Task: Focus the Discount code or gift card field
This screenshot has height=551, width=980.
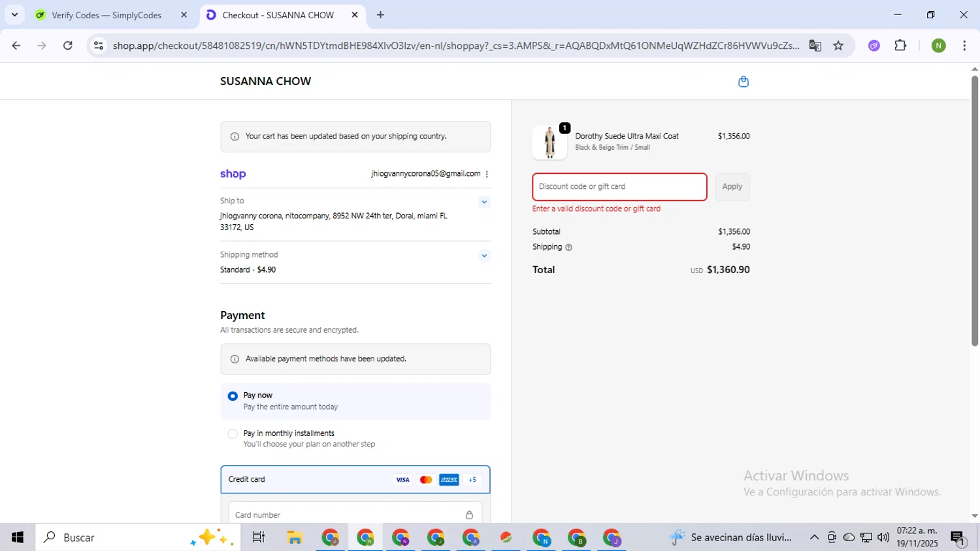Action: [x=619, y=187]
